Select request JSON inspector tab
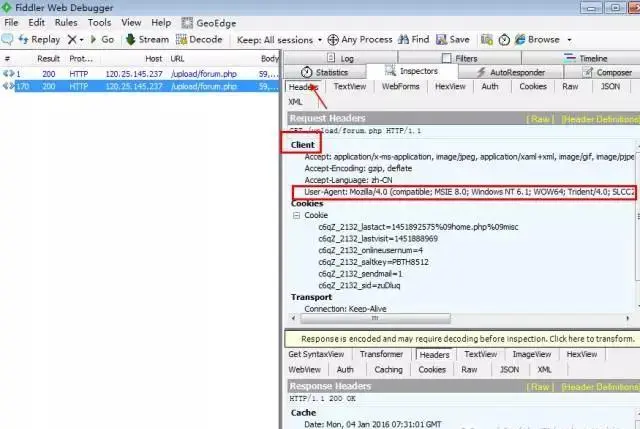 point(610,87)
